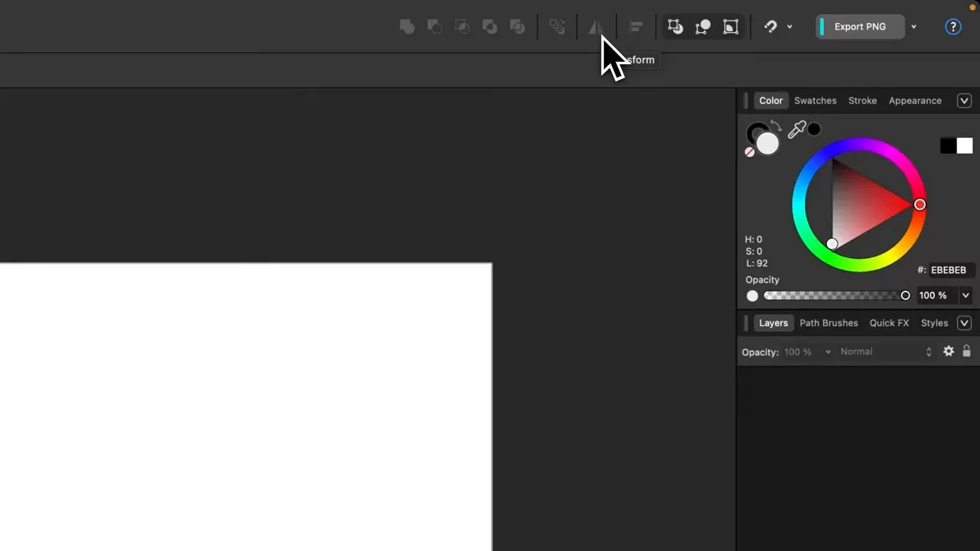Viewport: 980px width, 551px height.
Task: Open the Stroke tab
Action: (x=862, y=101)
